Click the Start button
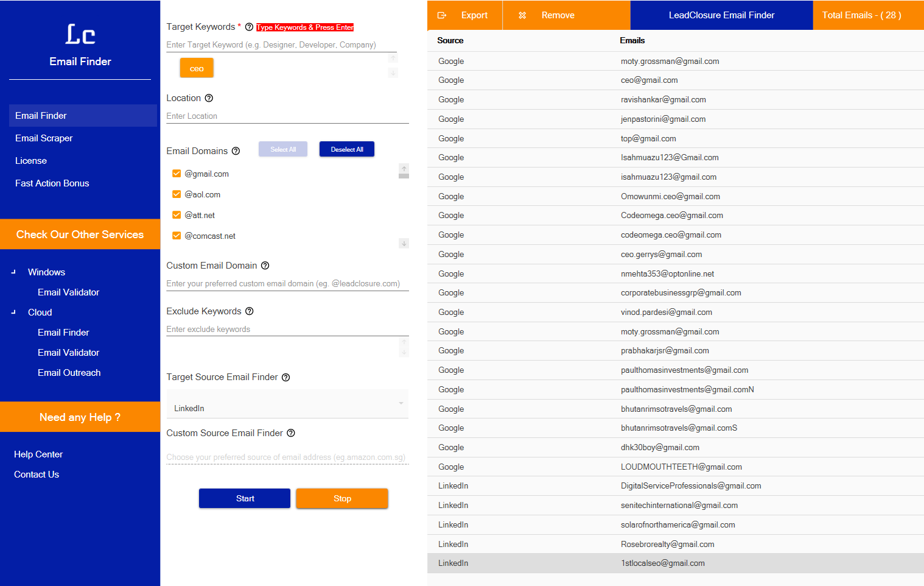Screen dimensions: 924x586 pyautogui.click(x=245, y=498)
